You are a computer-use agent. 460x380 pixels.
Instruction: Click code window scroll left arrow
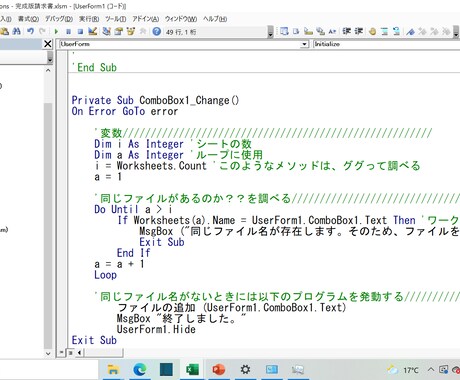(x=79, y=352)
